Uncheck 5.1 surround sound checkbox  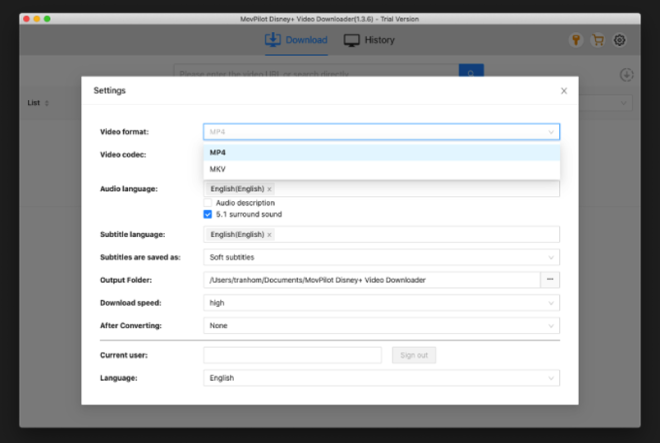pos(208,214)
